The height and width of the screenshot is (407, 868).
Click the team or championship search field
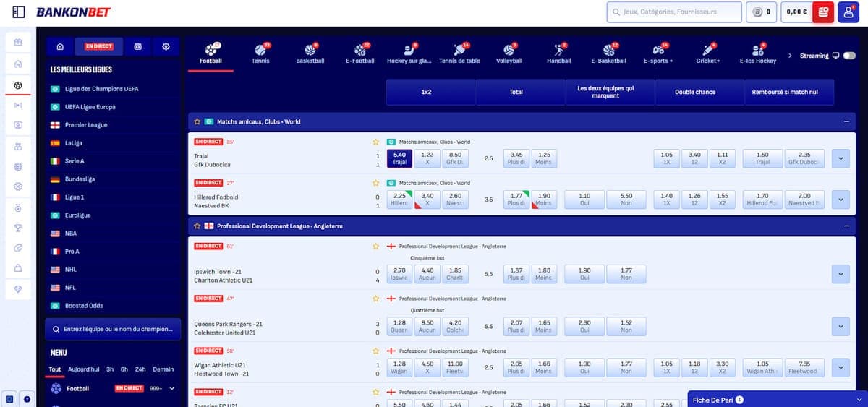point(113,330)
